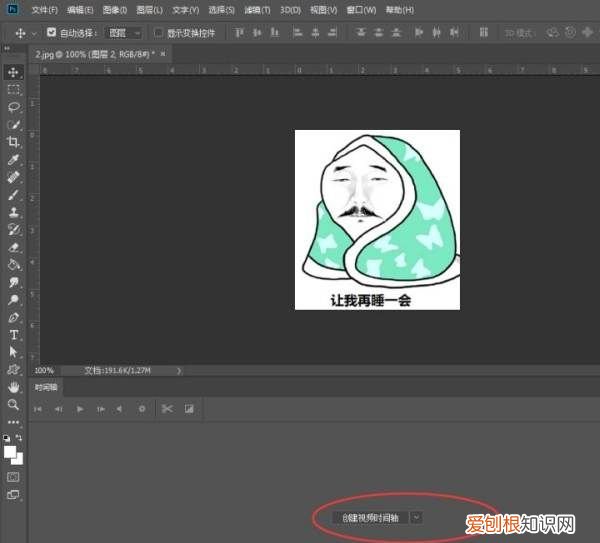Select the 时间轴 panel tab

[46, 388]
